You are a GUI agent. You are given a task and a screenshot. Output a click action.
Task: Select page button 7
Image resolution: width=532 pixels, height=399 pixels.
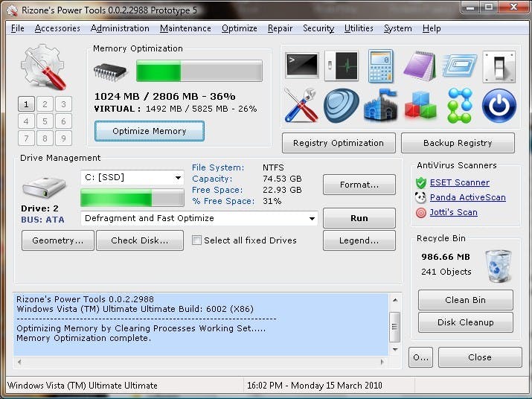pos(26,138)
